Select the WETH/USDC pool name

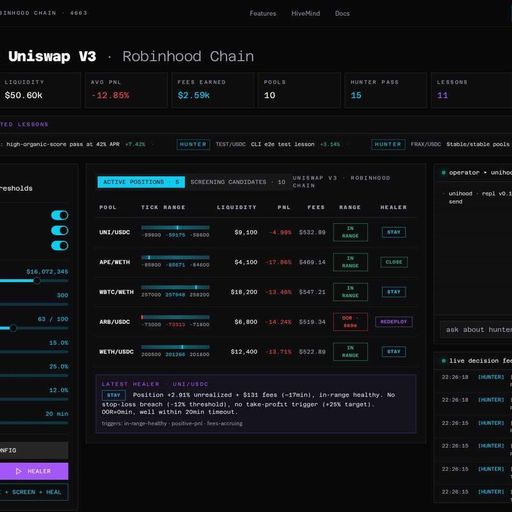click(x=116, y=352)
